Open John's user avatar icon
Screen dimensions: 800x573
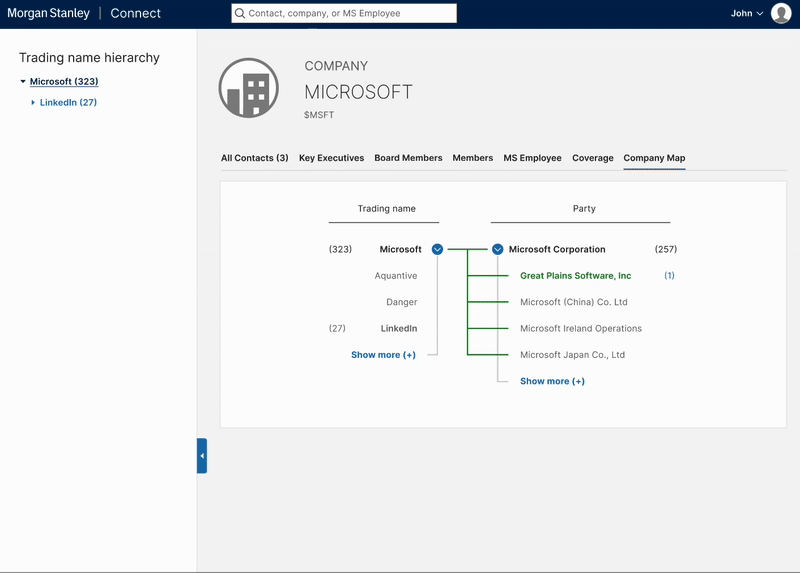point(781,13)
